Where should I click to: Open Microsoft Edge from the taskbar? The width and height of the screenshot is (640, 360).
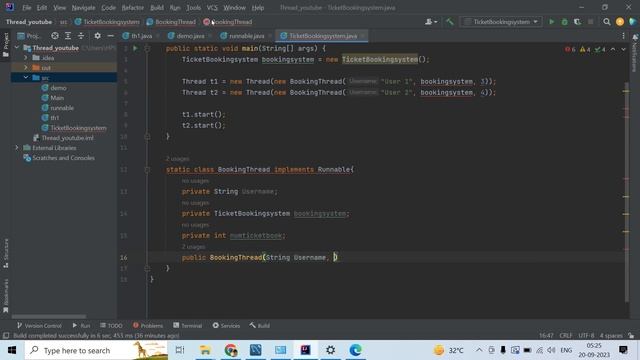pos(356,350)
